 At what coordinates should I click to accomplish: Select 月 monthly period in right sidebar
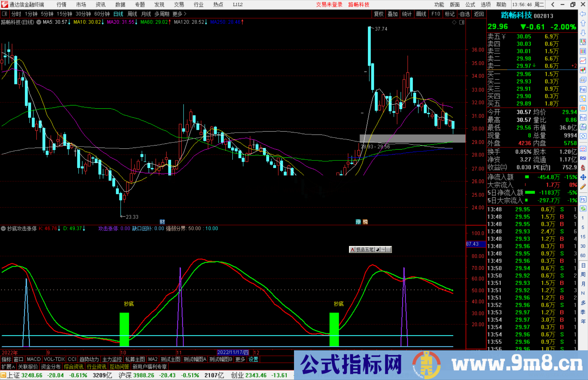point(583,284)
